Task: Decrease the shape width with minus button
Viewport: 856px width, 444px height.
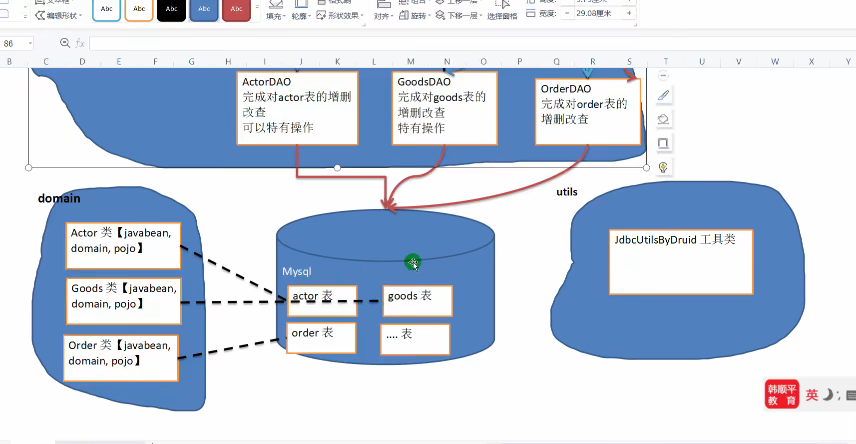Action: coord(568,13)
